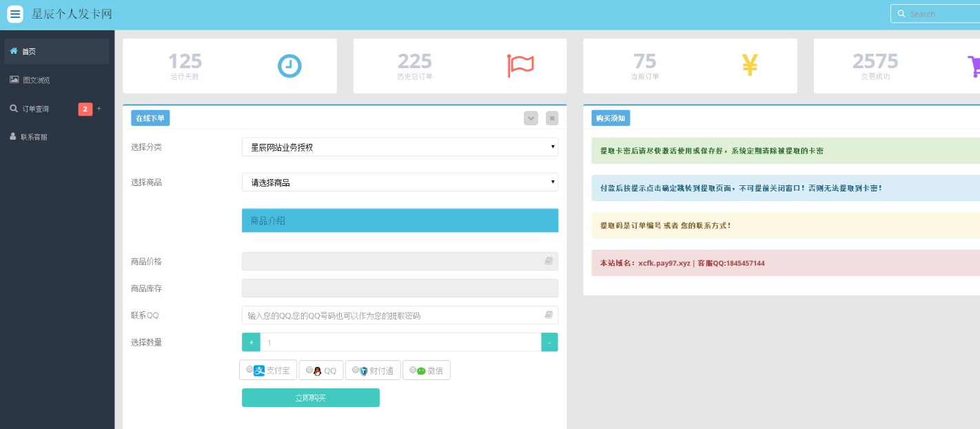
Task: Click the yellow notice 提取码是订单编号
Action: tap(786, 225)
